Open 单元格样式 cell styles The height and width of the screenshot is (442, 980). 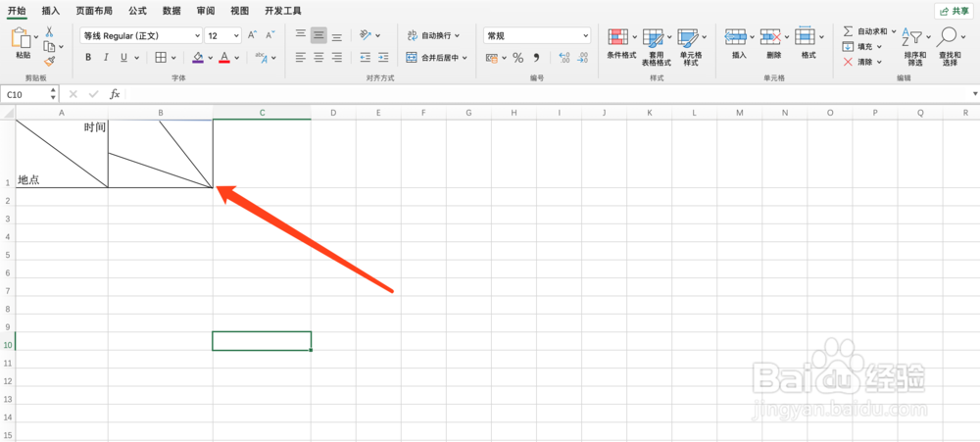pyautogui.click(x=691, y=47)
